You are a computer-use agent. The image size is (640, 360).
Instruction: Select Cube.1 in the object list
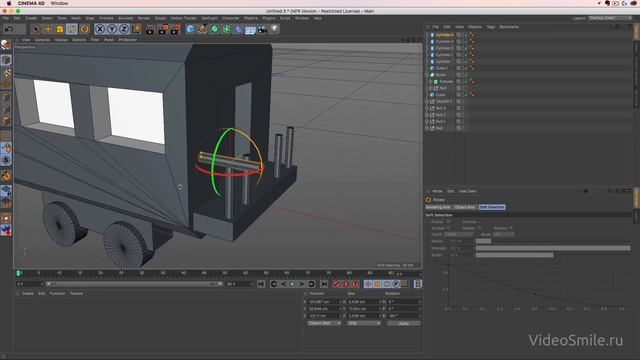pos(442,68)
